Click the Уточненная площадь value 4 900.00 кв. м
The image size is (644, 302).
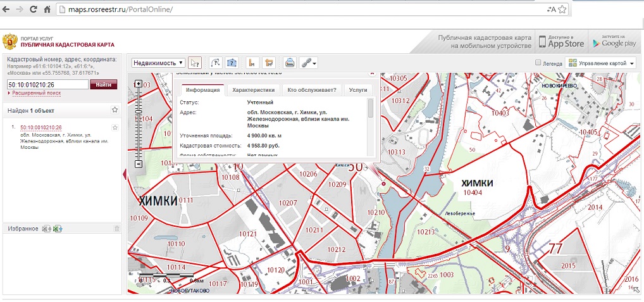pyautogui.click(x=264, y=135)
